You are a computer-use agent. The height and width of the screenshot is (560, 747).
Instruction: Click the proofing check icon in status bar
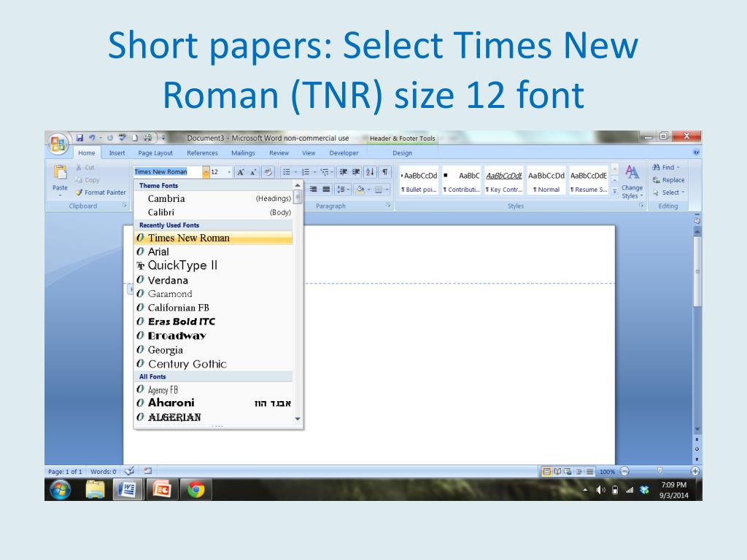(x=129, y=471)
